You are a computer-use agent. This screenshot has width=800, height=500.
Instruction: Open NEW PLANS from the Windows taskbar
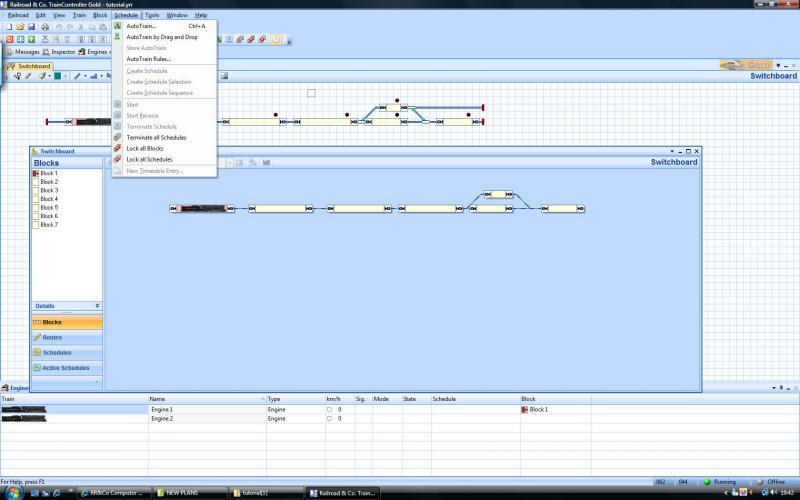[x=190, y=492]
